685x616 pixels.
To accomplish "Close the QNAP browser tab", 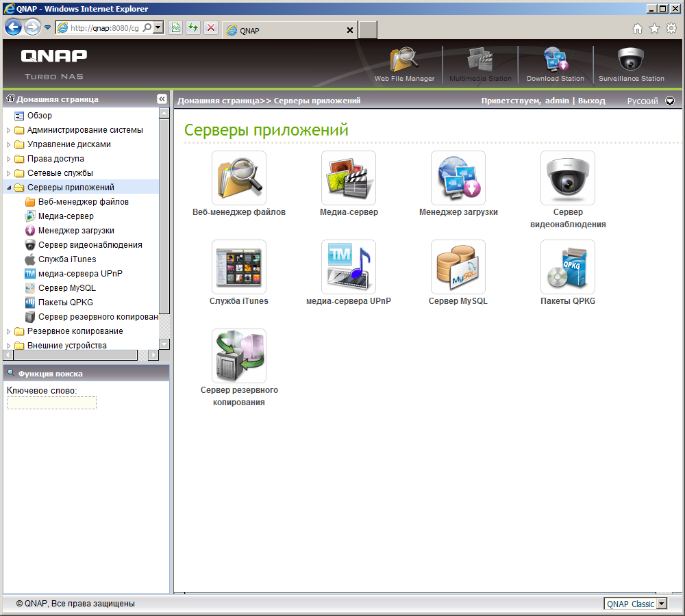I will click(349, 30).
